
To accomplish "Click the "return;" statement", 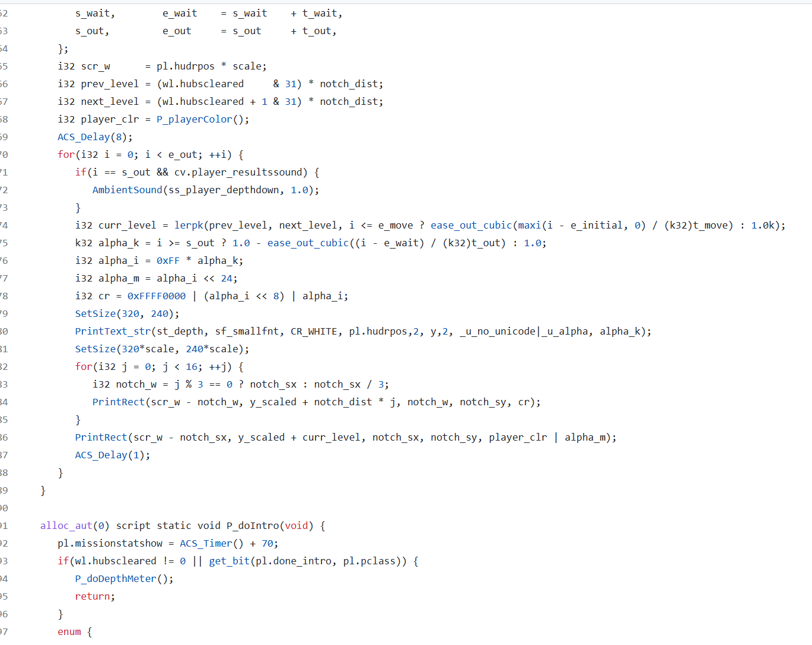I will coord(95,596).
